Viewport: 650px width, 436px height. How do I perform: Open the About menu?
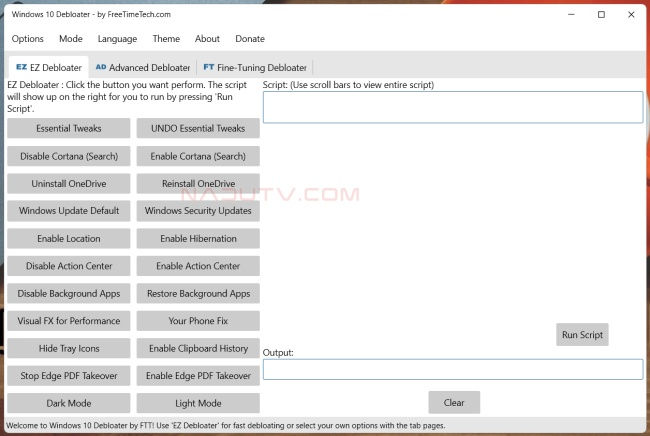point(207,39)
